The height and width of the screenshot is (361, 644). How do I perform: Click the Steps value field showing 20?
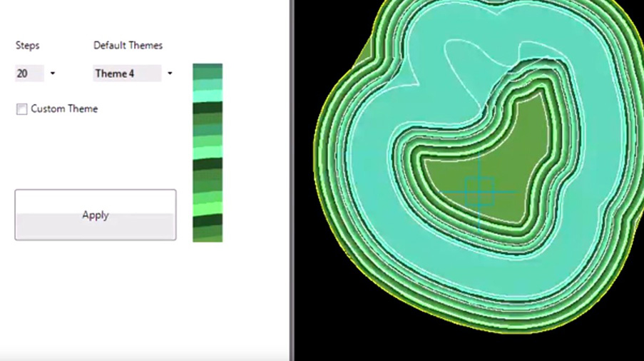pos(29,73)
